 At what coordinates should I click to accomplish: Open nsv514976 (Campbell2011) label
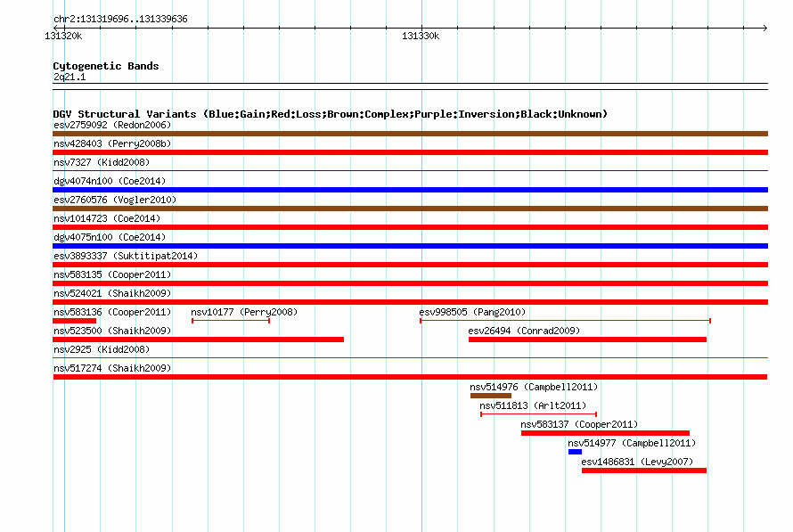click(534, 387)
